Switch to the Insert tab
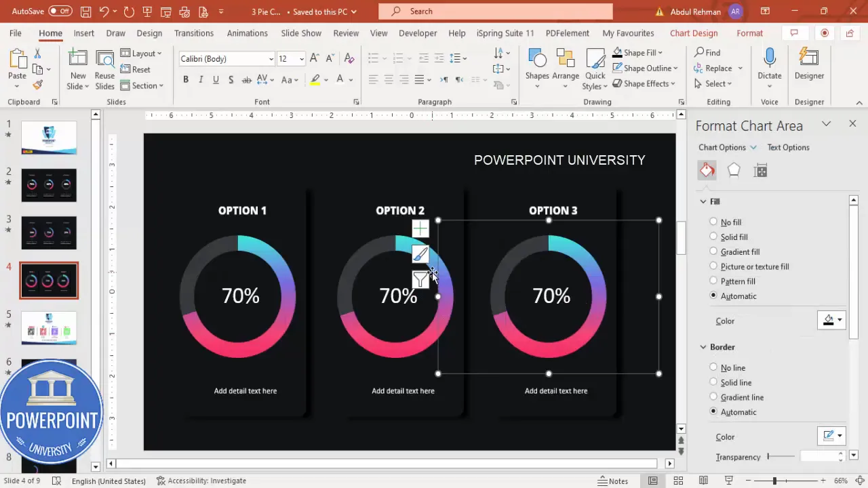Screen dimensions: 868x488 (84, 33)
